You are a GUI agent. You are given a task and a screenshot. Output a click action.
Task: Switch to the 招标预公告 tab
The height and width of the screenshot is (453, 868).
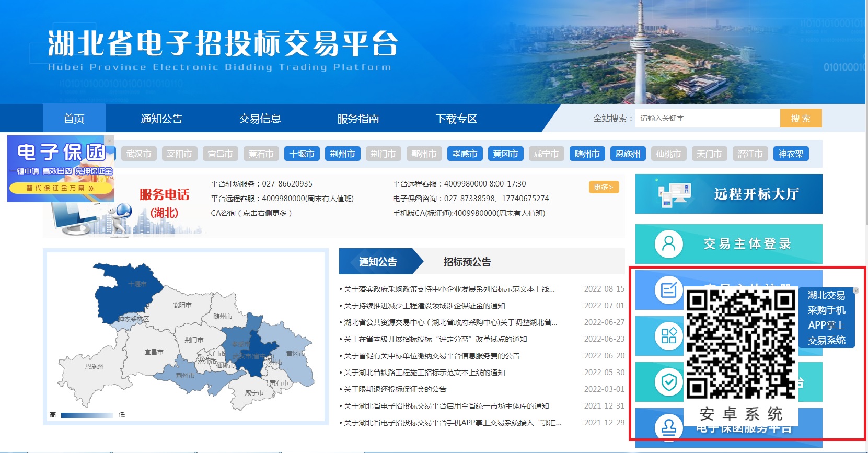(467, 262)
